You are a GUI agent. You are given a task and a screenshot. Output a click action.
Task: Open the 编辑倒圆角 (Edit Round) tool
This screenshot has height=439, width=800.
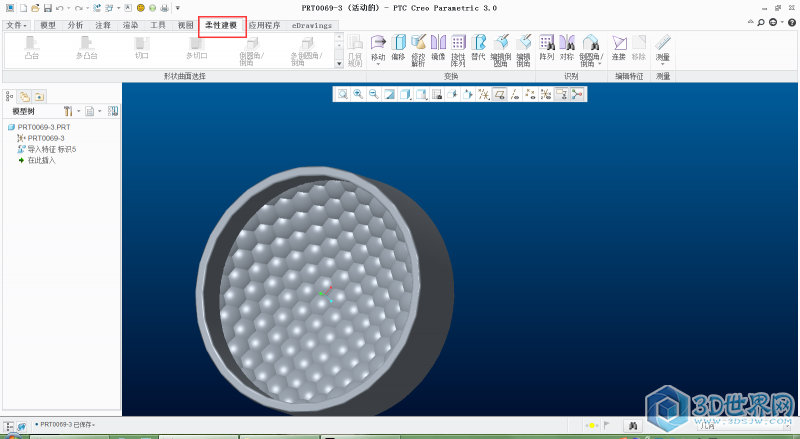501,50
